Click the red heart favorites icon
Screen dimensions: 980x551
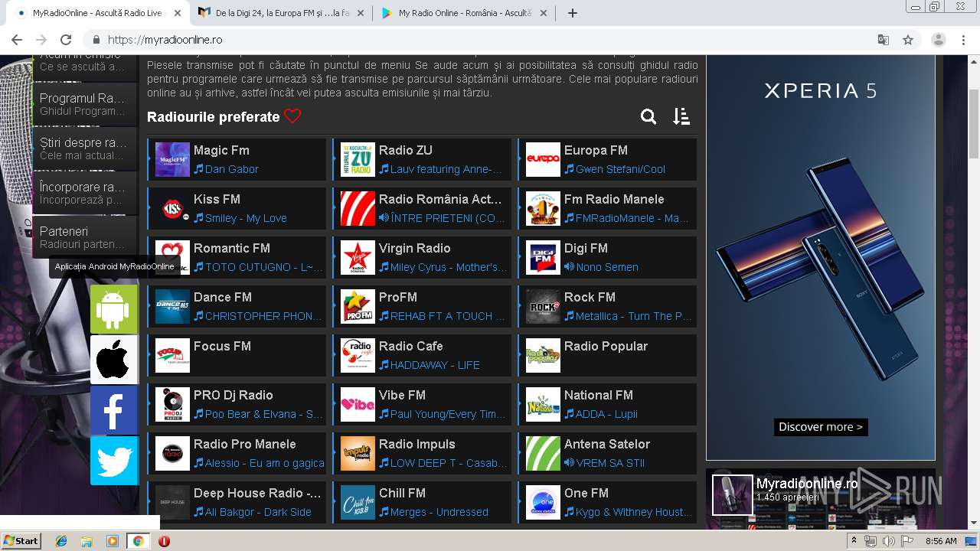[292, 116]
